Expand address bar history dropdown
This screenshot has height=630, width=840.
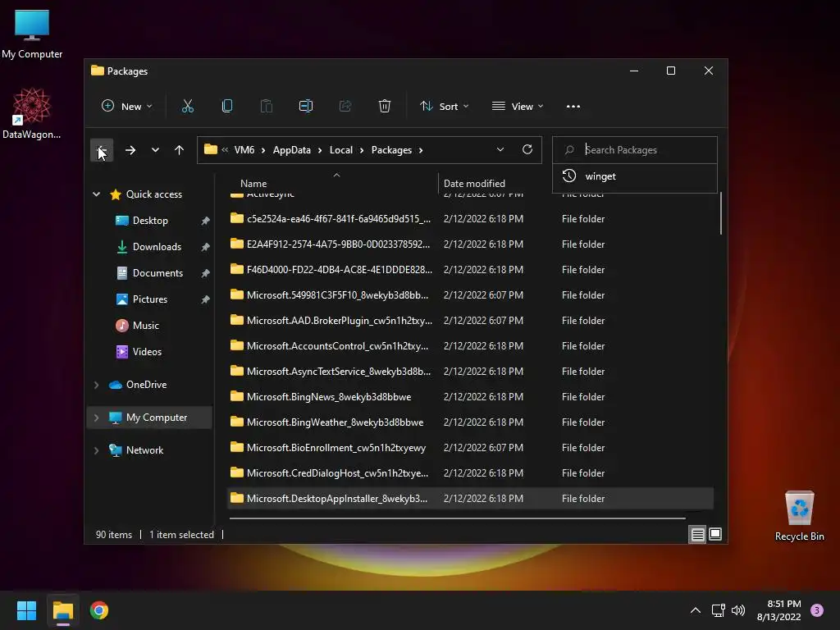[x=500, y=149]
